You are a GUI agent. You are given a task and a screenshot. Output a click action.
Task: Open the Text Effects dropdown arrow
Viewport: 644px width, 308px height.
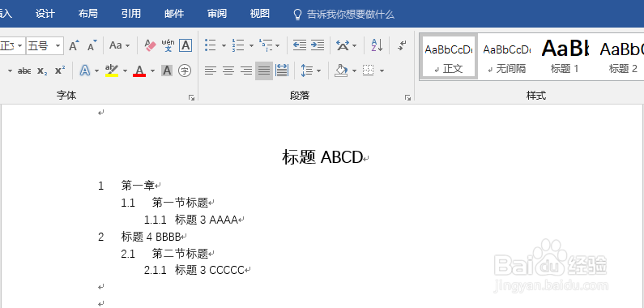97,71
